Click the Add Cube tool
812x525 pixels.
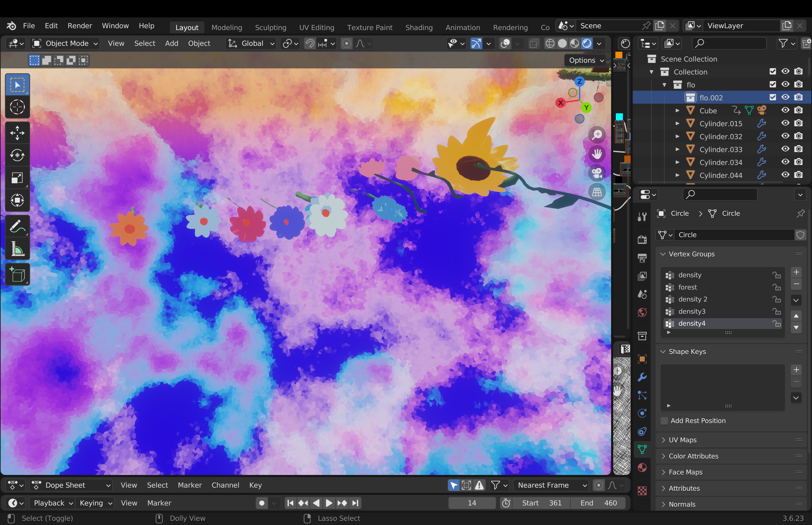coord(17,275)
